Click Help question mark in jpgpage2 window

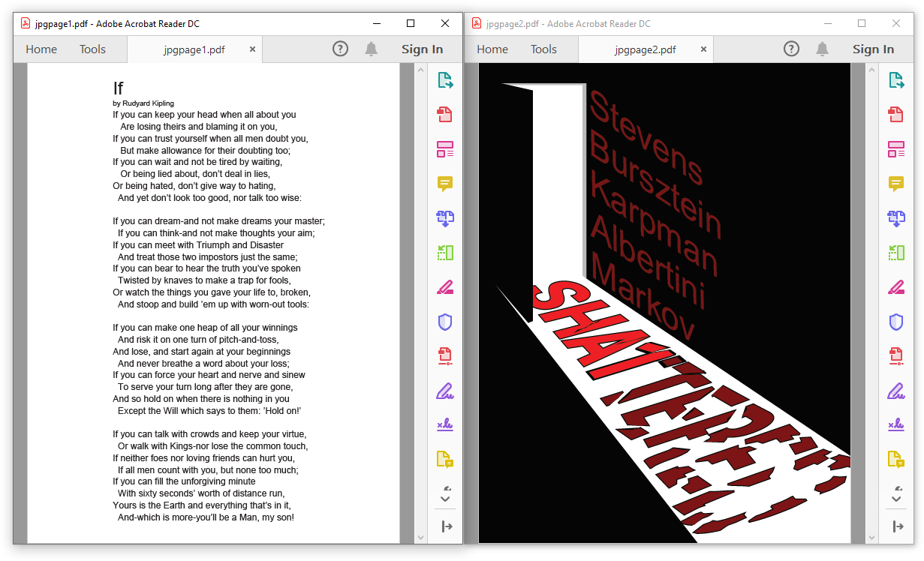click(x=791, y=49)
